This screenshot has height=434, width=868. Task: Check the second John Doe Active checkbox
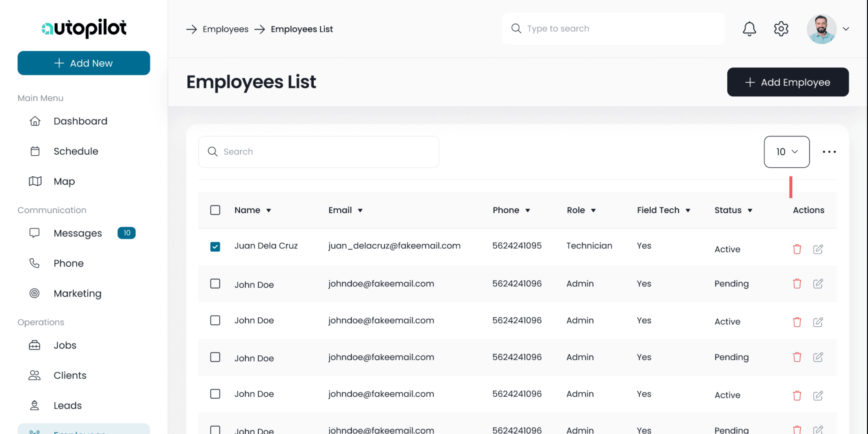215,394
